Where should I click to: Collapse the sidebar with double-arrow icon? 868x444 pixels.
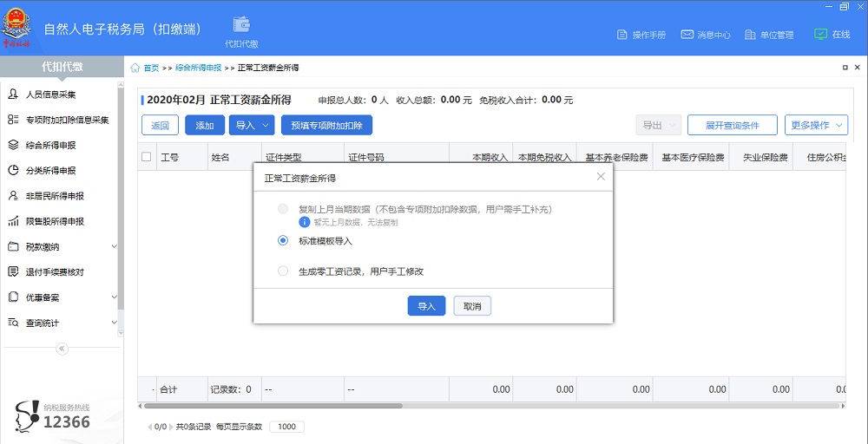click(62, 349)
